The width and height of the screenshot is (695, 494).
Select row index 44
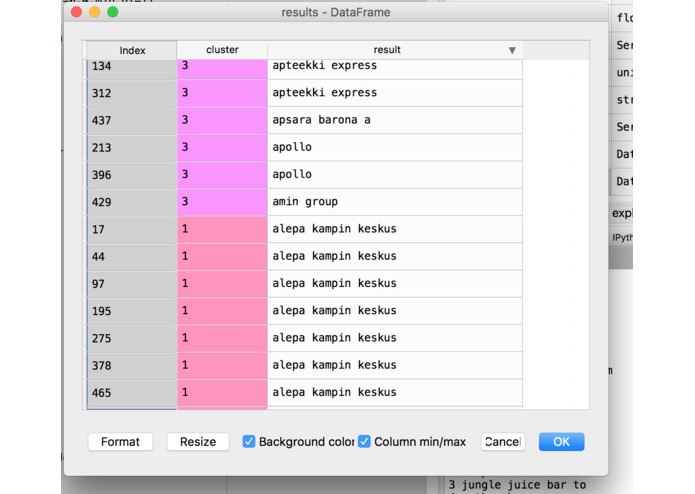click(132, 257)
